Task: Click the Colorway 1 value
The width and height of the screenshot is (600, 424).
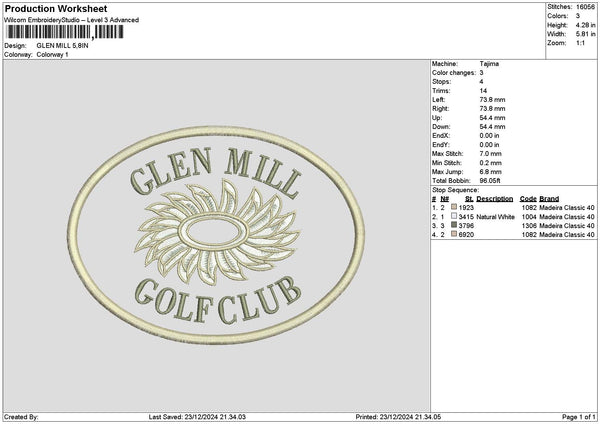Action: coord(52,55)
